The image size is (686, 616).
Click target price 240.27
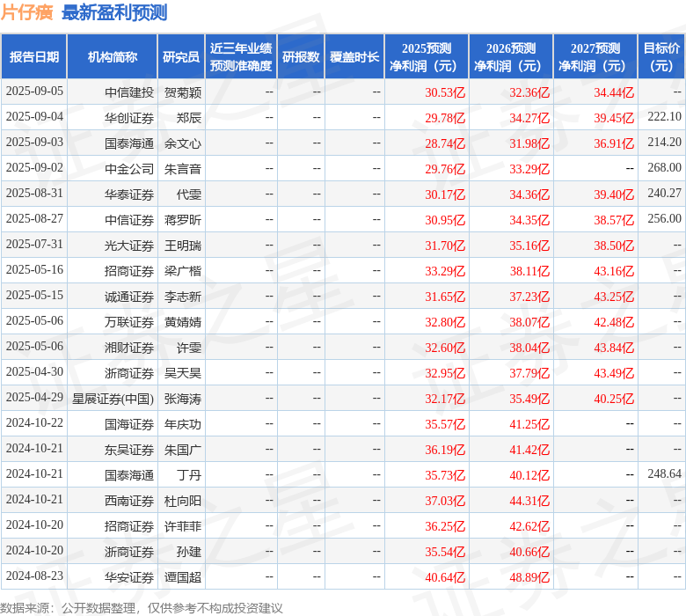coord(665,193)
